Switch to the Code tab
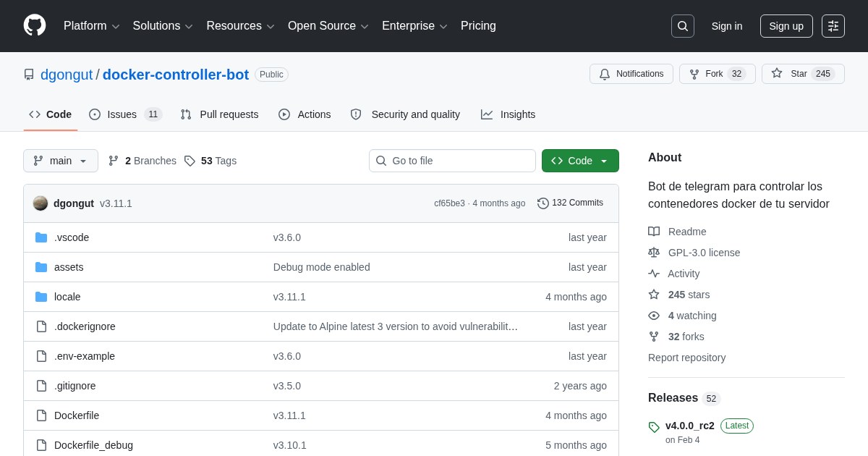Viewport: 868px width, 456px height. [51, 114]
